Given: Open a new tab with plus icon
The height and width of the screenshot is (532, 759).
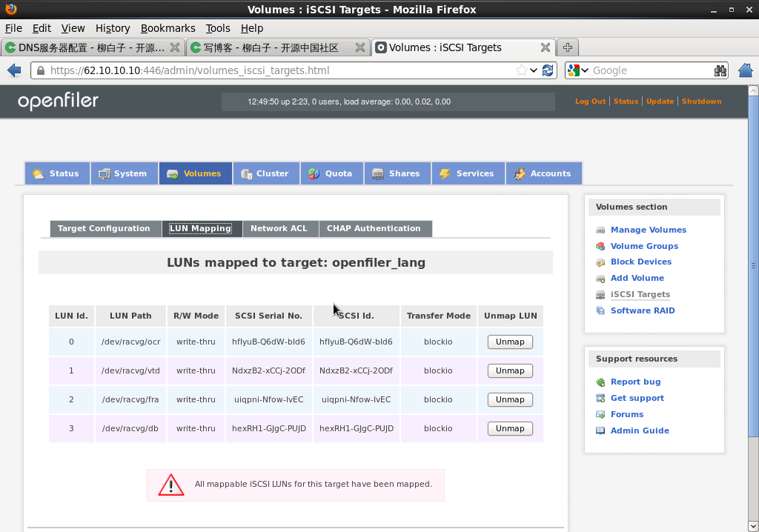Looking at the screenshot, I should pyautogui.click(x=568, y=47).
